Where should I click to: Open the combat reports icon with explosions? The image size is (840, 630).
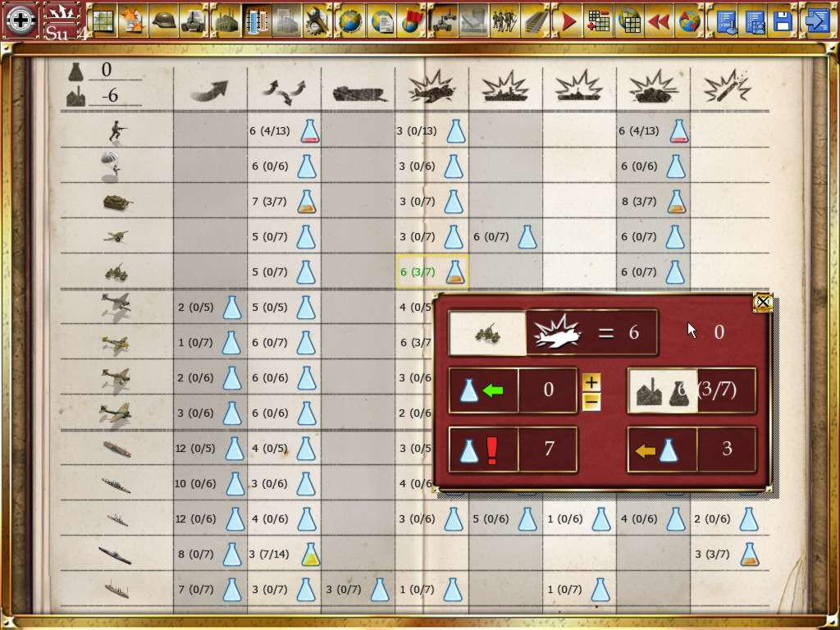tap(133, 21)
